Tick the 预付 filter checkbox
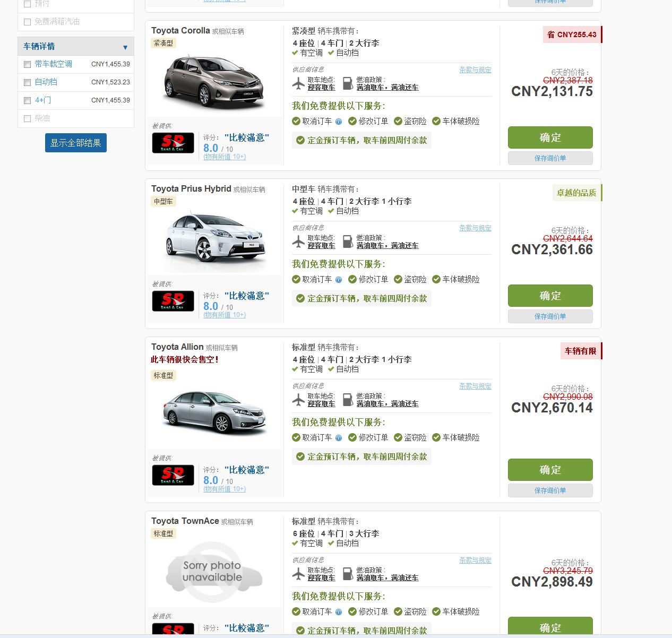 tap(27, 4)
